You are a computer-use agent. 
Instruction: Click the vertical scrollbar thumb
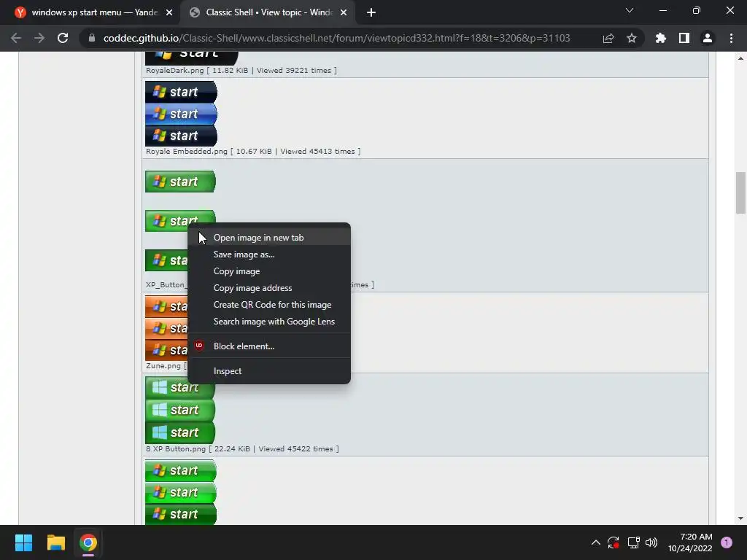pyautogui.click(x=740, y=192)
